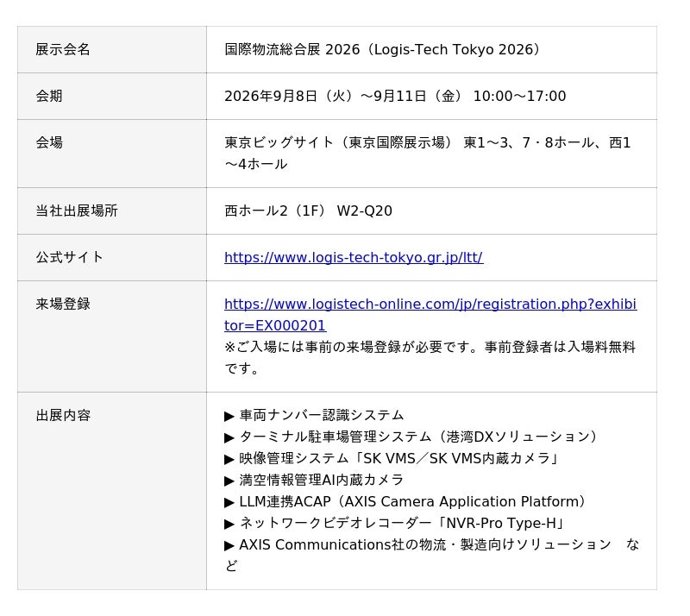Screen dimensions: 690x616
Task: Click the 出展内容 label cell
Action: (112, 491)
